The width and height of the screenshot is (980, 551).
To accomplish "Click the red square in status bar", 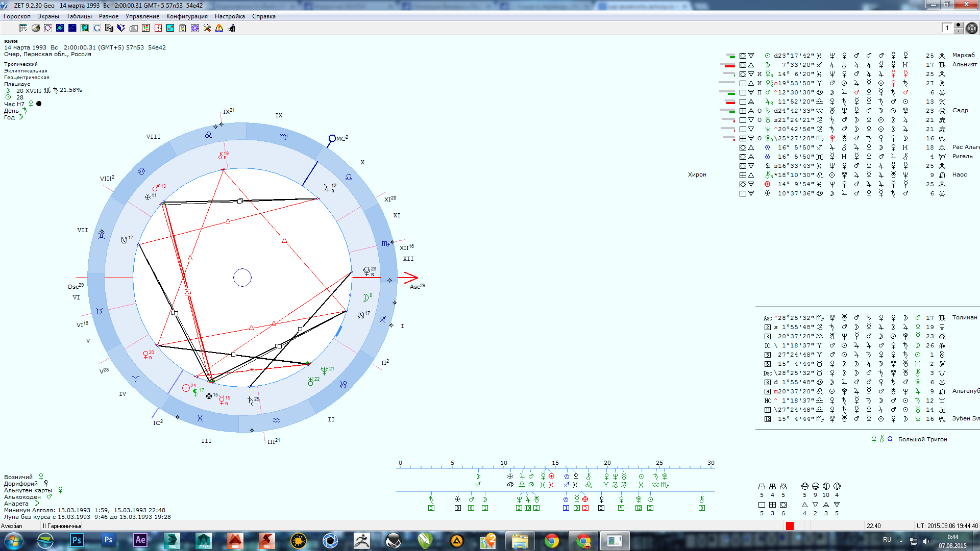I will [x=790, y=526].
